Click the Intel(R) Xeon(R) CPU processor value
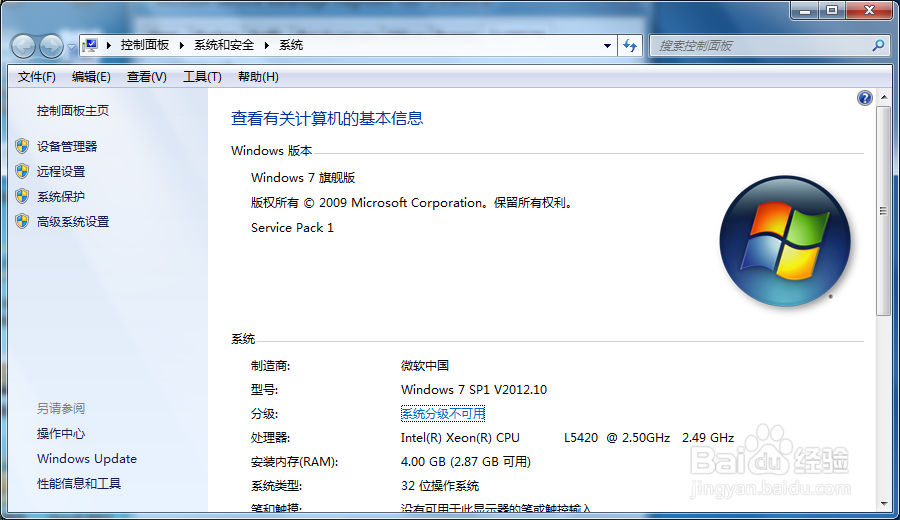The height and width of the screenshot is (520, 900). click(567, 438)
